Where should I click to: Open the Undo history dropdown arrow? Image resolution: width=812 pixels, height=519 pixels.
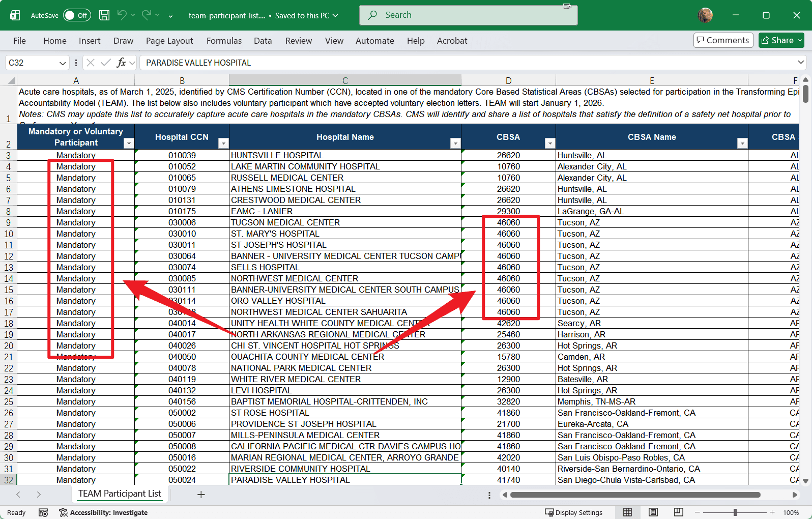[133, 15]
